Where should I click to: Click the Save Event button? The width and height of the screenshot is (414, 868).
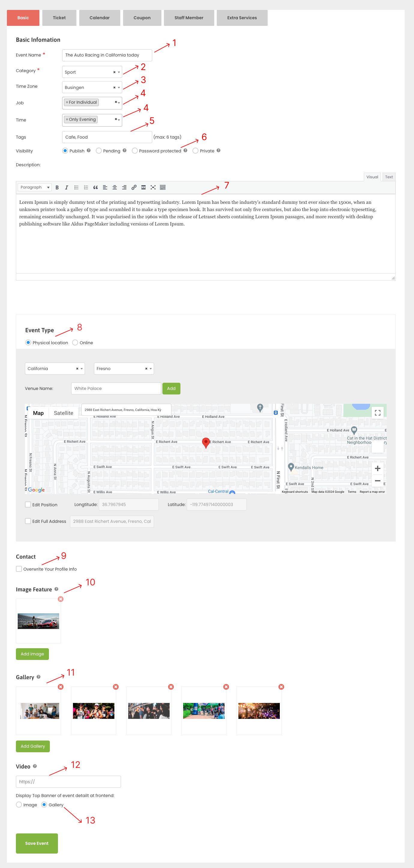37,843
